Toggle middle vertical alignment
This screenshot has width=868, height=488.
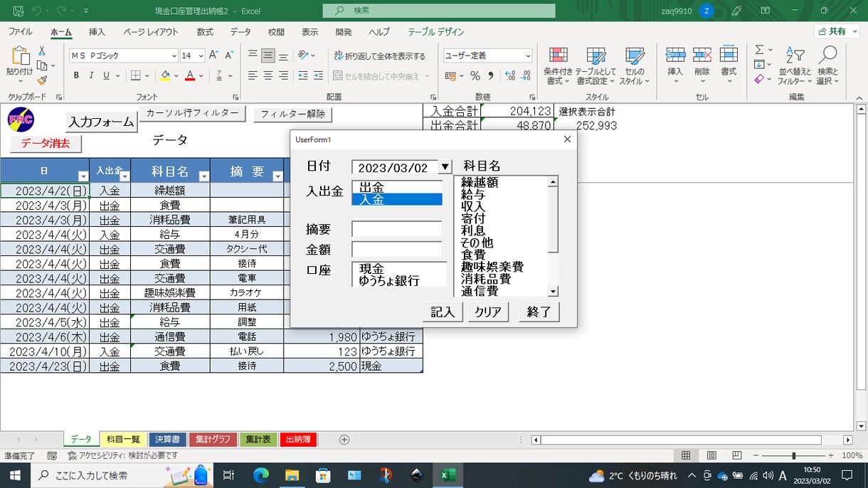point(268,55)
